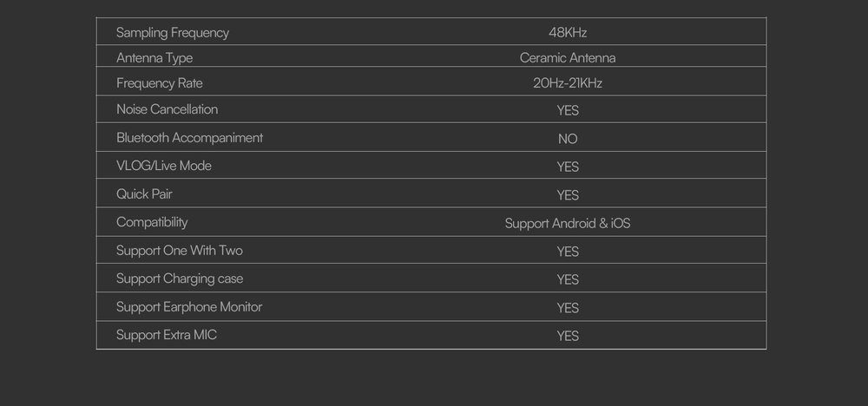Click the Frequency Rate label

[160, 83]
